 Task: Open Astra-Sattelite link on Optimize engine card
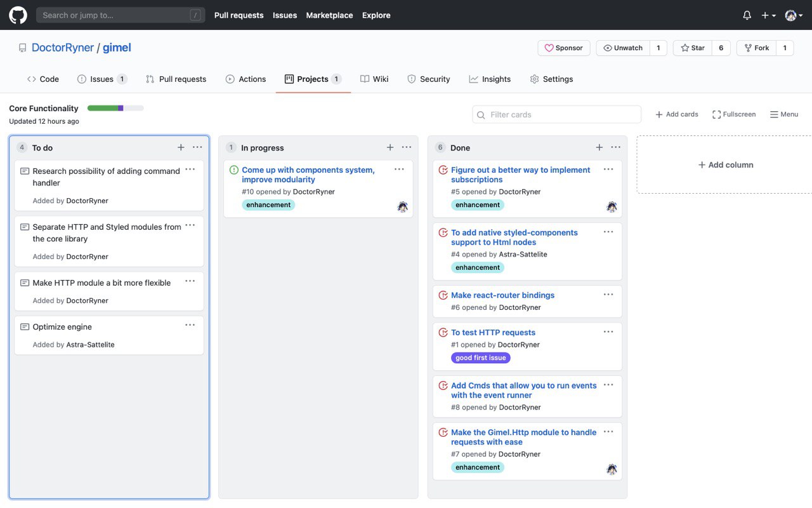click(91, 345)
